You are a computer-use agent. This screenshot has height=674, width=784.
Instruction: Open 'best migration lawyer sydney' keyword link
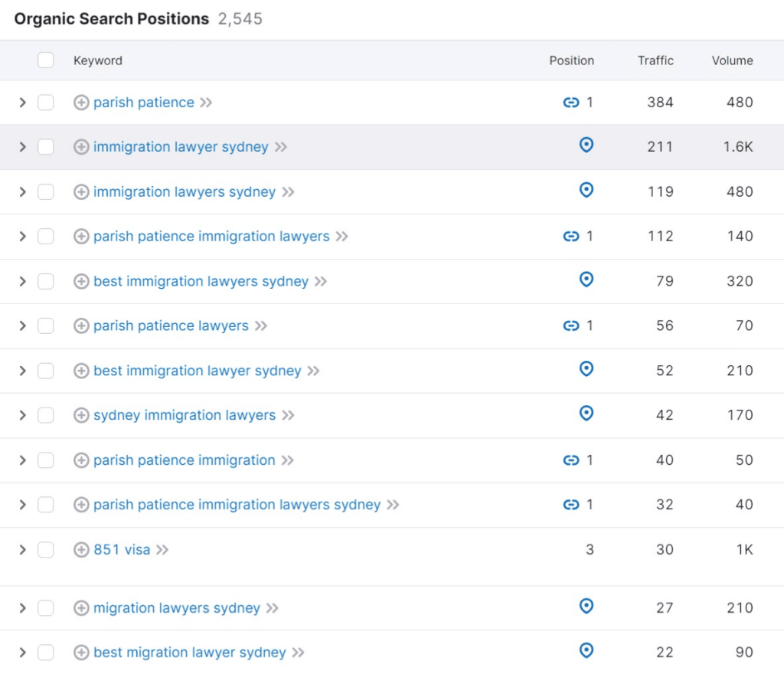point(190,653)
